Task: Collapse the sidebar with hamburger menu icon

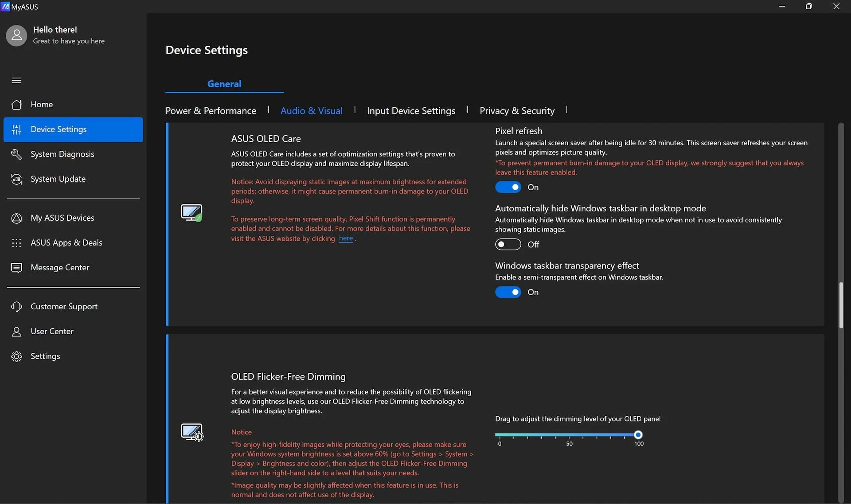Action: point(16,80)
